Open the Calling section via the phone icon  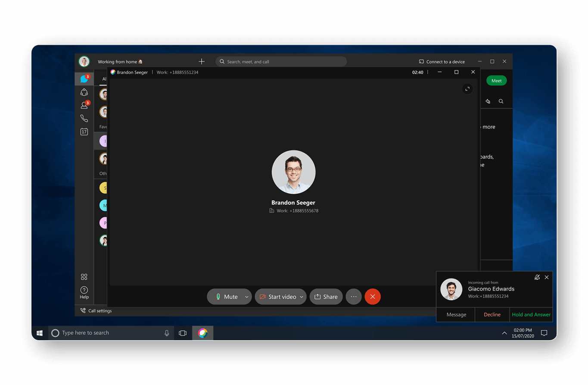tap(84, 118)
